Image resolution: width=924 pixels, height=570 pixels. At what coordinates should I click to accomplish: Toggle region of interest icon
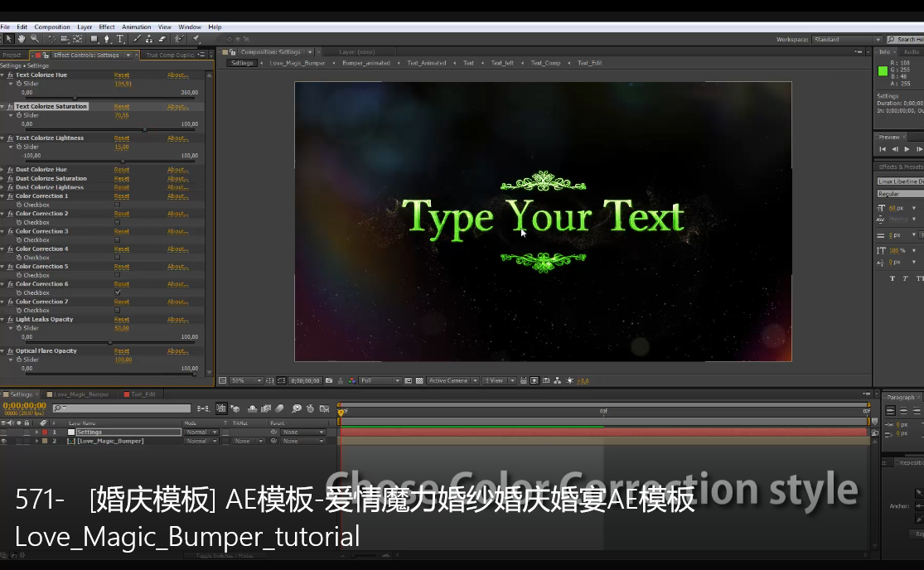pyautogui.click(x=409, y=380)
